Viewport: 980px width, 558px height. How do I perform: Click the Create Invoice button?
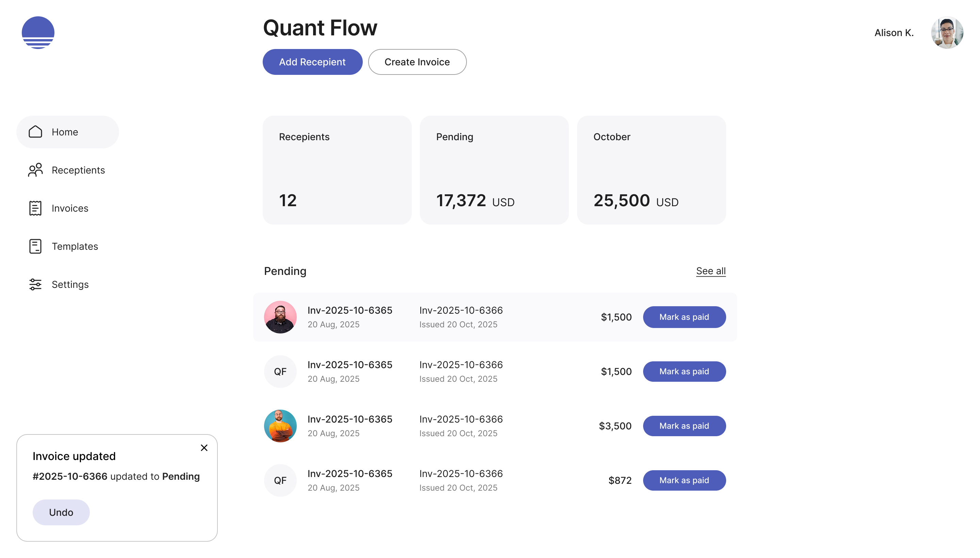[417, 62]
